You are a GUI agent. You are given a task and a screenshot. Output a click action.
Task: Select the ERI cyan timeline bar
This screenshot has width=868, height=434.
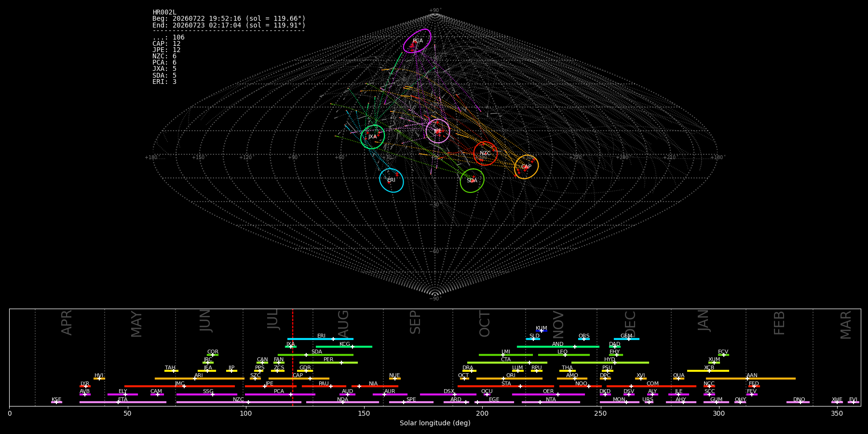pos(320,339)
